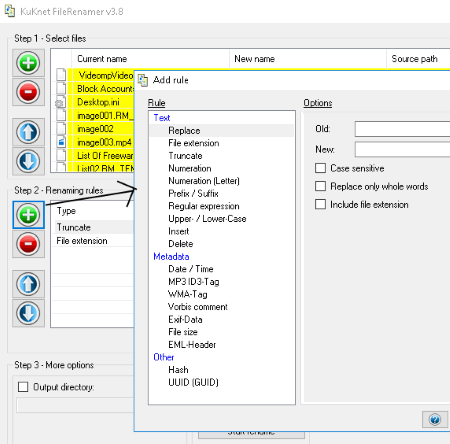Move rule up with Step 2 up arrow

(28, 284)
